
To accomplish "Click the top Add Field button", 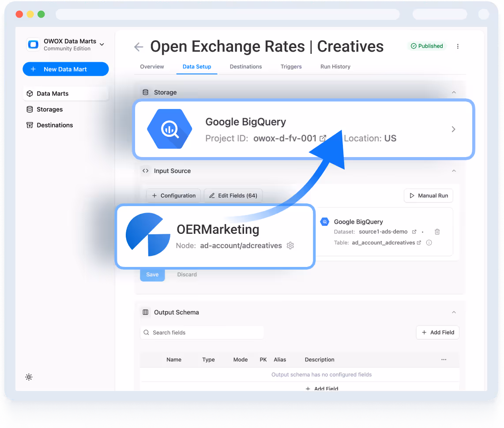I will point(437,332).
